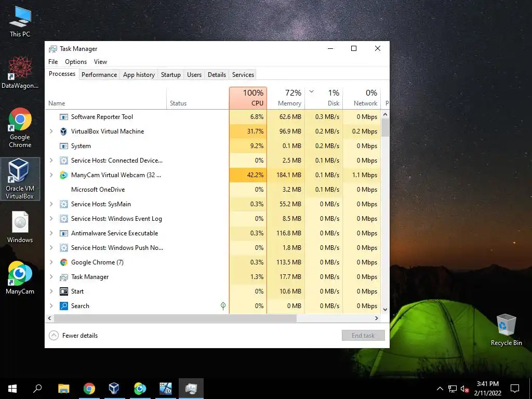532x399 pixels.
Task: Select the ManyCam desktop shortcut
Action: [x=20, y=278]
